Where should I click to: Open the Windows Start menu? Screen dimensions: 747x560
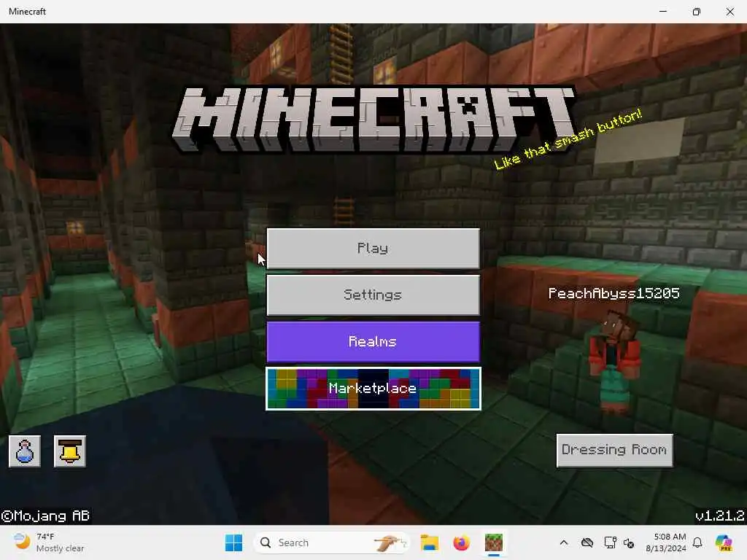[233, 542]
